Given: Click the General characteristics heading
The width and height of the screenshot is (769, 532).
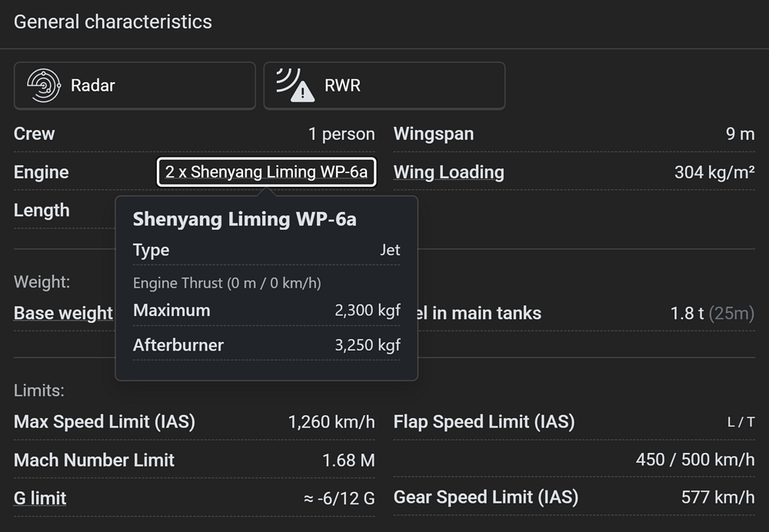Looking at the screenshot, I should click(113, 22).
